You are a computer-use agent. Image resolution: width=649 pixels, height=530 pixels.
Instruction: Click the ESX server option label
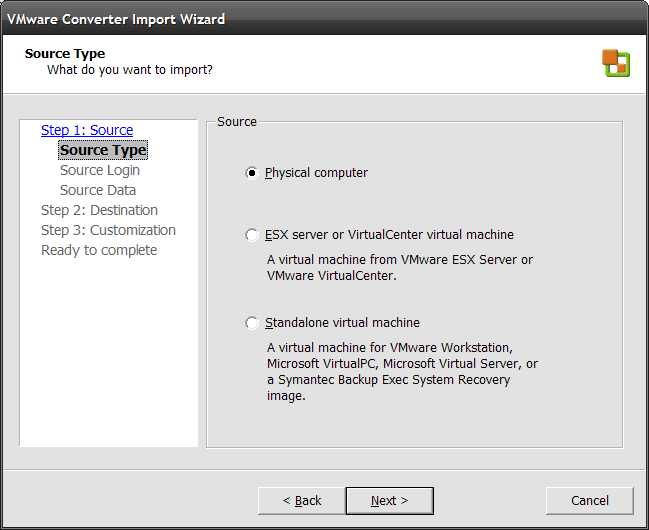click(389, 235)
